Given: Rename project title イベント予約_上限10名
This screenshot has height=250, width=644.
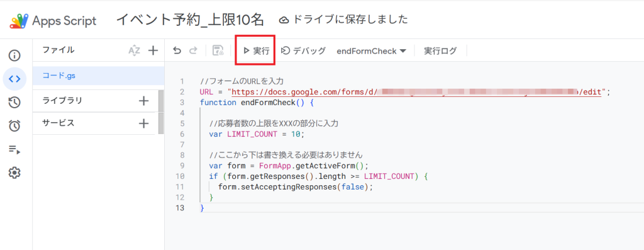Looking at the screenshot, I should tap(190, 20).
